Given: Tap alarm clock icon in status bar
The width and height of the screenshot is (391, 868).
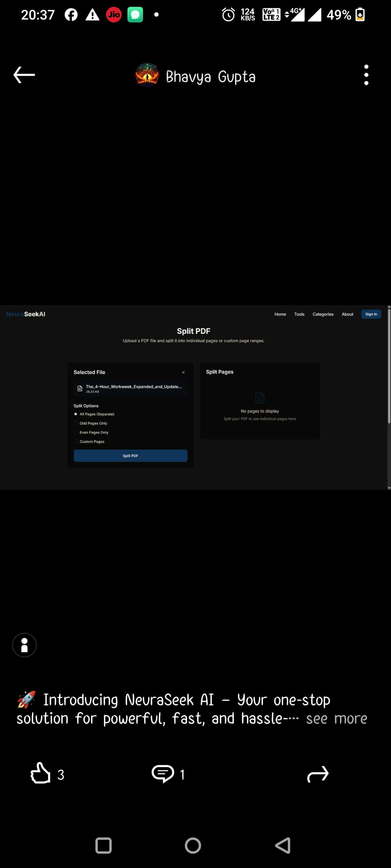Looking at the screenshot, I should (228, 15).
